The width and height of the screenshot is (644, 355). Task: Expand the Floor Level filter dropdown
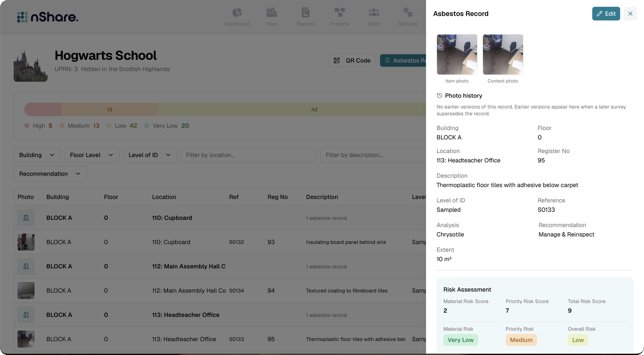[92, 155]
